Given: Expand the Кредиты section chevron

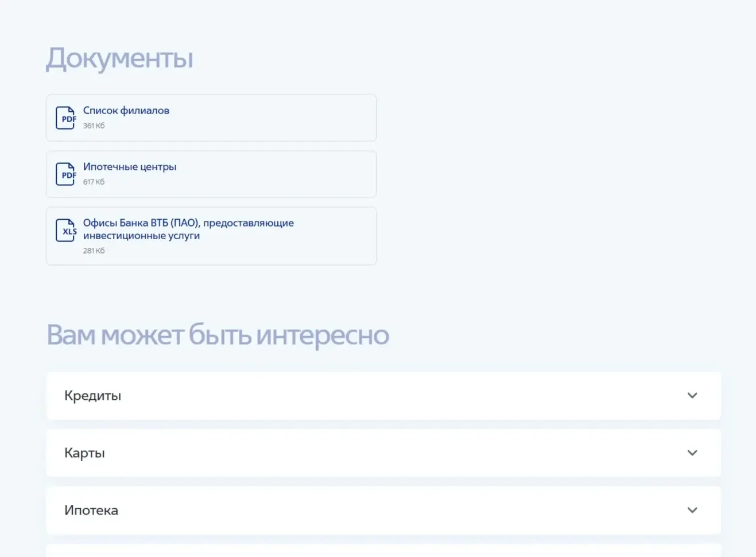Looking at the screenshot, I should [x=692, y=396].
